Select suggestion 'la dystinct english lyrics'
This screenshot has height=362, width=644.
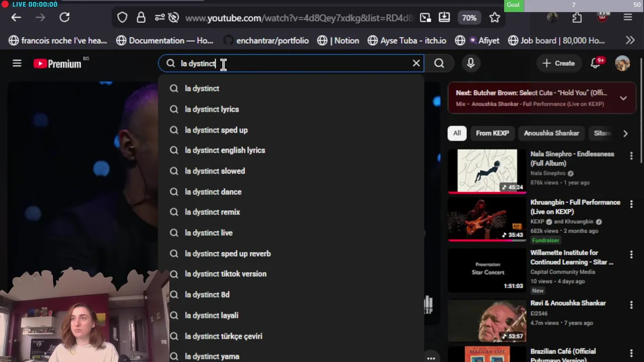pyautogui.click(x=291, y=150)
